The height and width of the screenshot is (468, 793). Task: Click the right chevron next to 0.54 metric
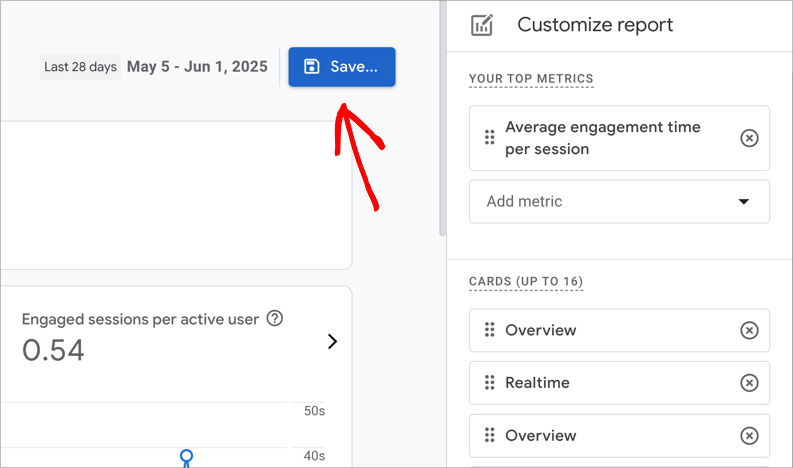pos(332,342)
